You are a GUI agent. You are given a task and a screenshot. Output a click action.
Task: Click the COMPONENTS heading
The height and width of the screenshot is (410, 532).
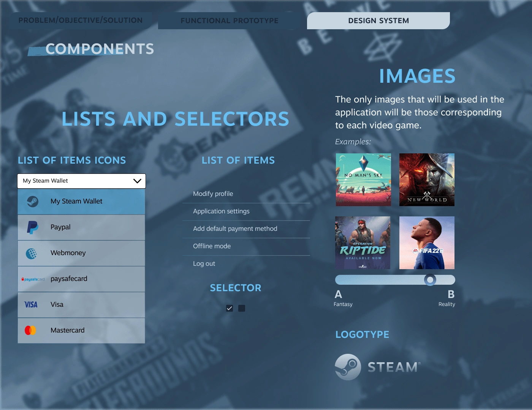(100, 49)
